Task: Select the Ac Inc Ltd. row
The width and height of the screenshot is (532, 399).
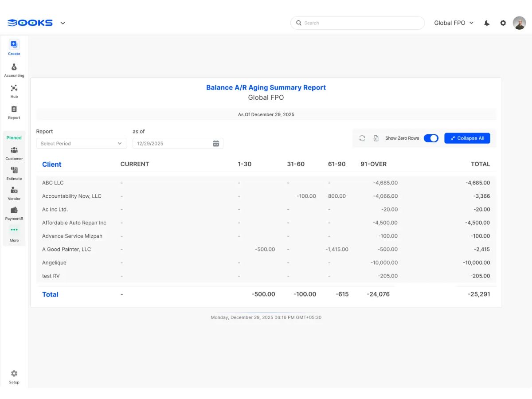Action: (266, 209)
